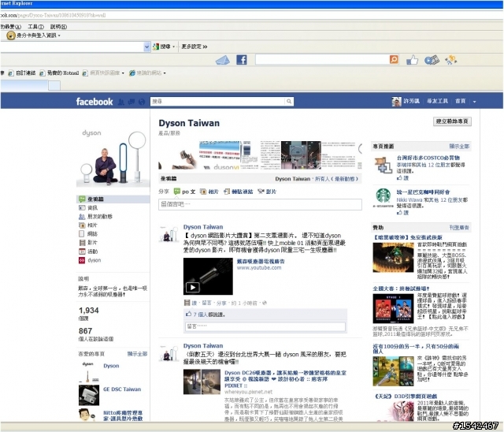
Task: Select the 影片 video share option
Action: click(267, 192)
